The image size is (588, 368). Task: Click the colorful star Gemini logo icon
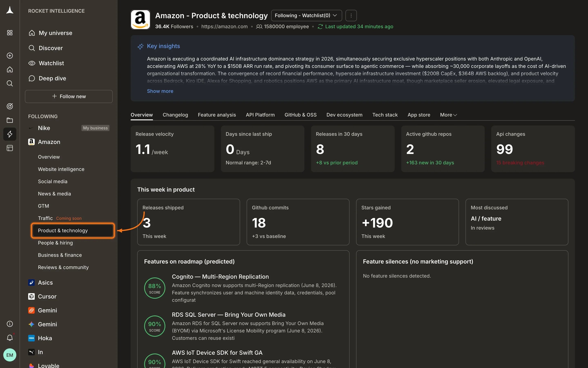(x=31, y=324)
